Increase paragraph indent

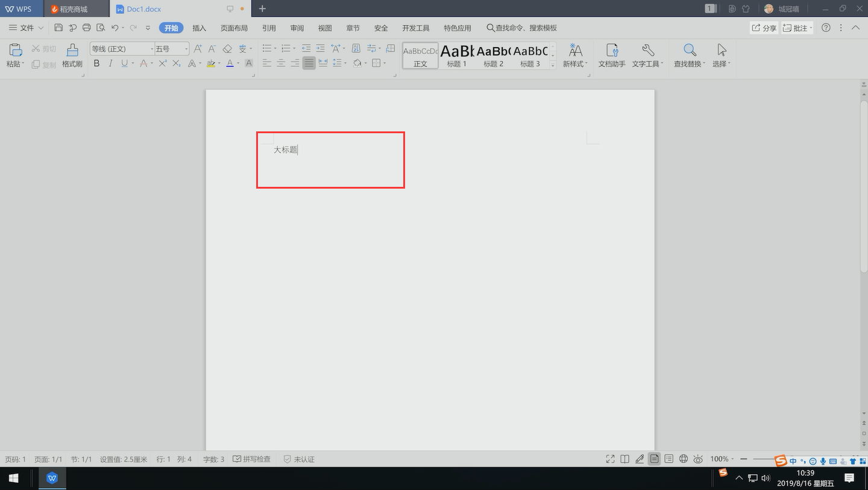click(321, 49)
